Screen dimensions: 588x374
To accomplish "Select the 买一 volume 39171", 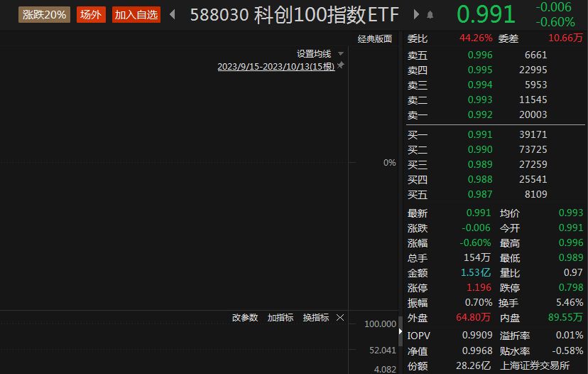I will click(533, 134).
